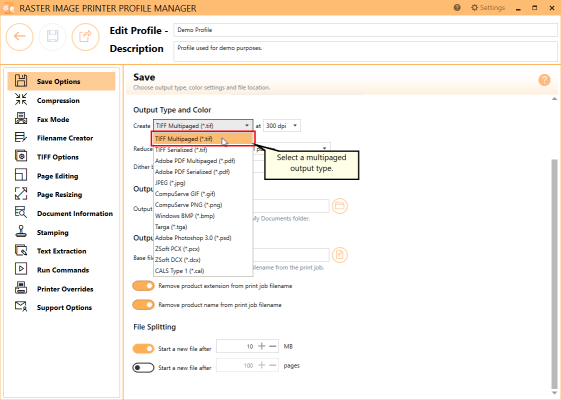Click the export profile icon
Viewport: 561px width, 400px height.
click(x=85, y=36)
